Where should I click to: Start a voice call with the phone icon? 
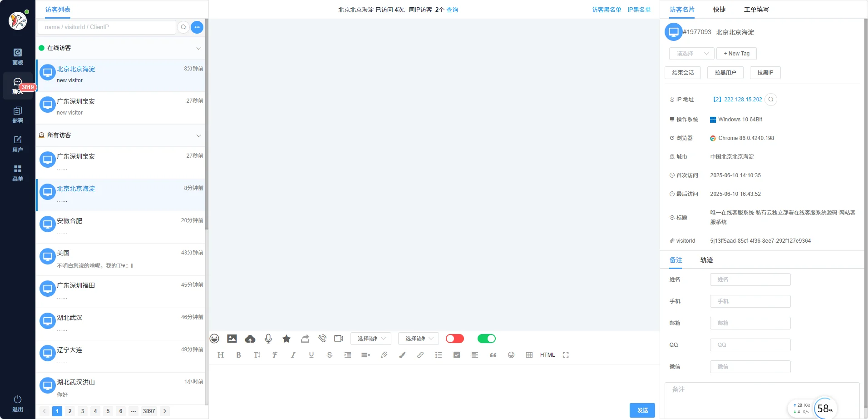(322, 339)
